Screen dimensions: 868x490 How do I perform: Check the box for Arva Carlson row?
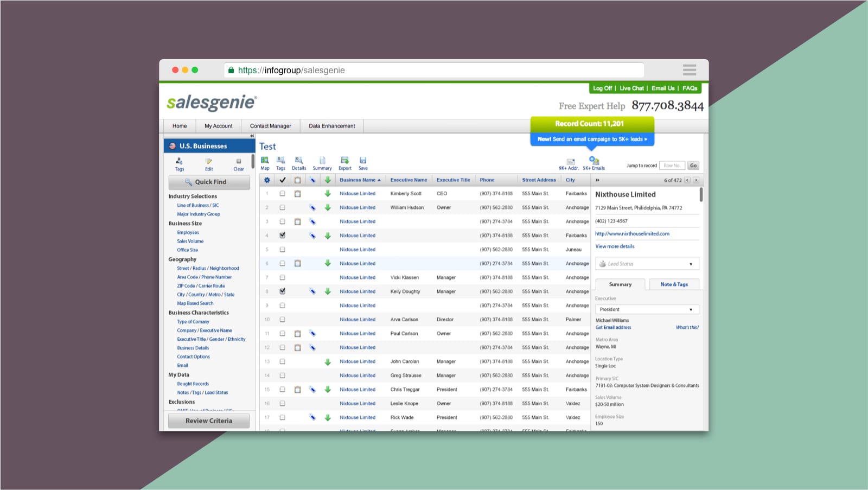click(x=282, y=320)
